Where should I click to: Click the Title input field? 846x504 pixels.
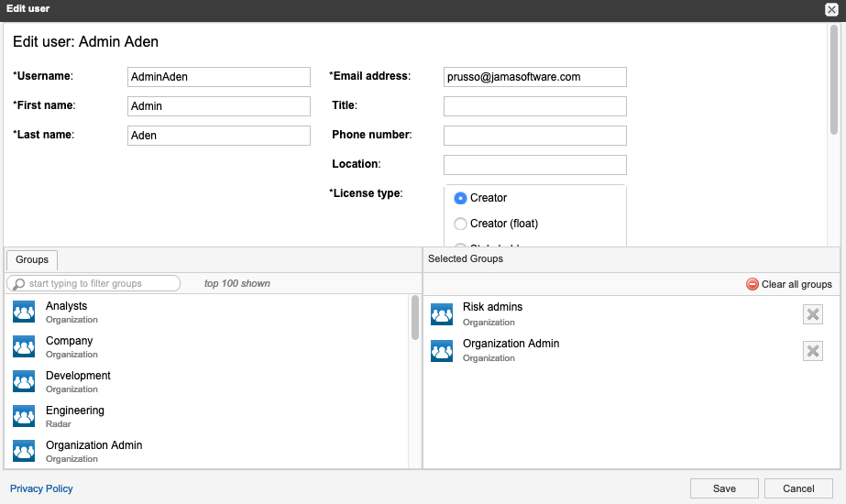[535, 105]
